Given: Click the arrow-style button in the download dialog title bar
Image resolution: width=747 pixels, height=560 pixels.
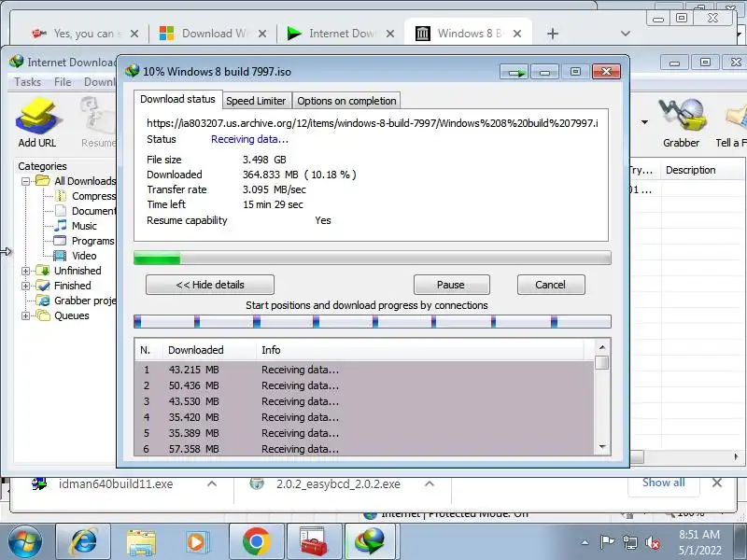Looking at the screenshot, I should coord(514,72).
